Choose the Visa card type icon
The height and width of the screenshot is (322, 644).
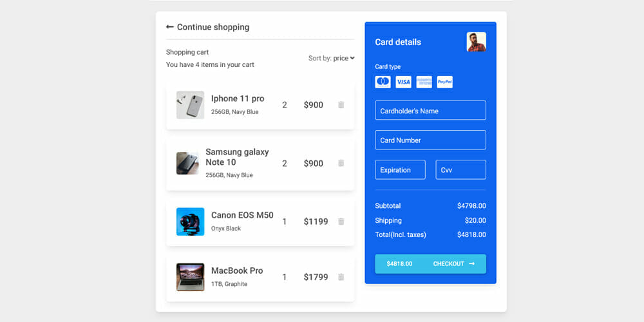[403, 82]
